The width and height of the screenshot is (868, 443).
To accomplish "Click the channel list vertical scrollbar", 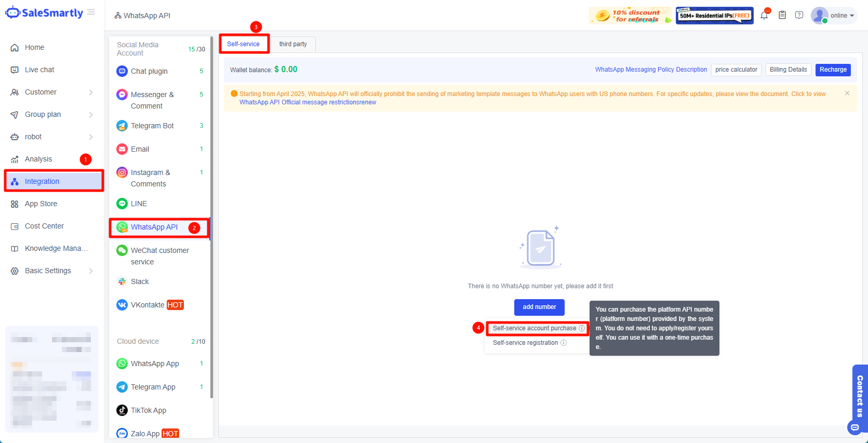I will click(211, 217).
